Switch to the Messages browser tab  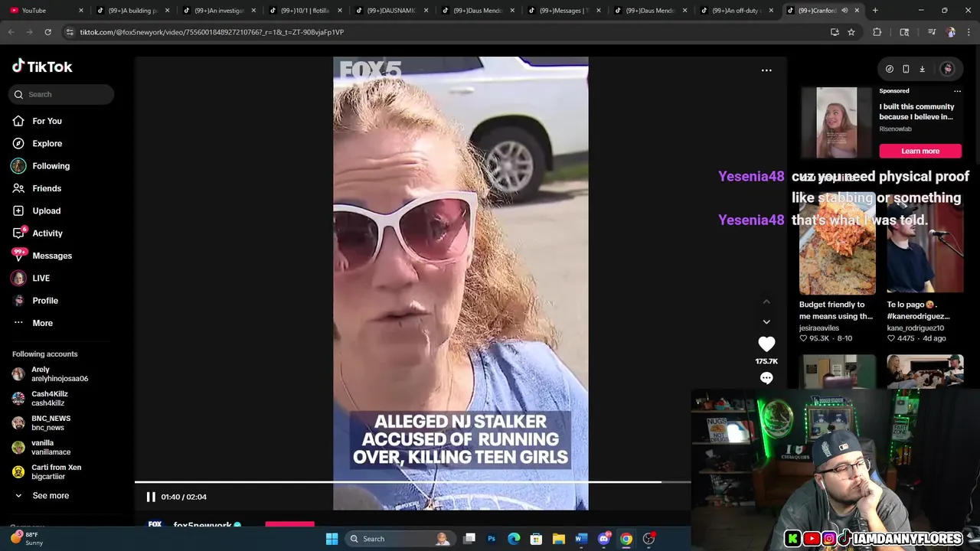point(563,11)
